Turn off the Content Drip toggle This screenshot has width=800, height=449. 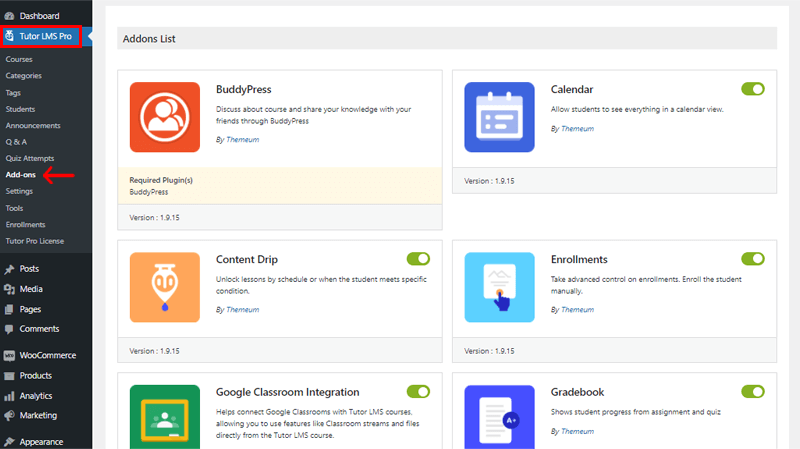pos(418,259)
